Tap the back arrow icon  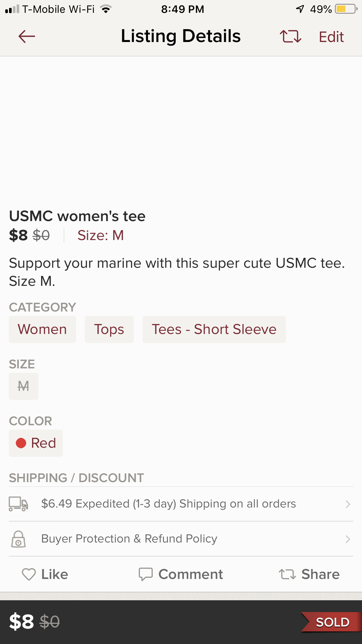click(27, 37)
